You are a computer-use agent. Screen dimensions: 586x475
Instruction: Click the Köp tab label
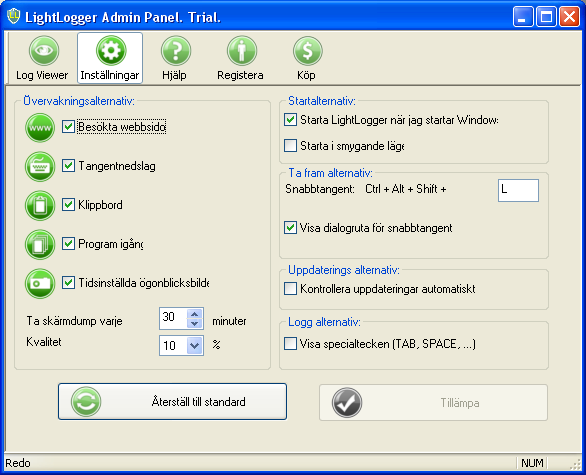pyautogui.click(x=306, y=75)
